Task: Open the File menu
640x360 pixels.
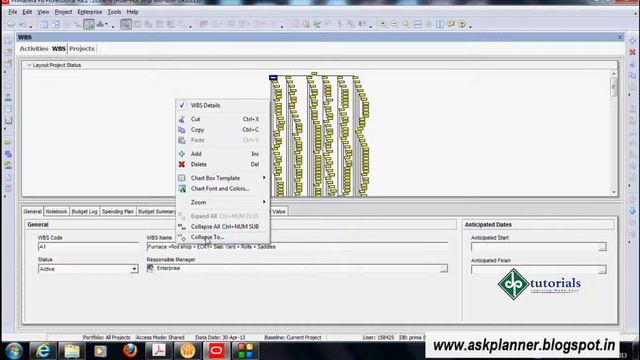Action: pos(13,12)
